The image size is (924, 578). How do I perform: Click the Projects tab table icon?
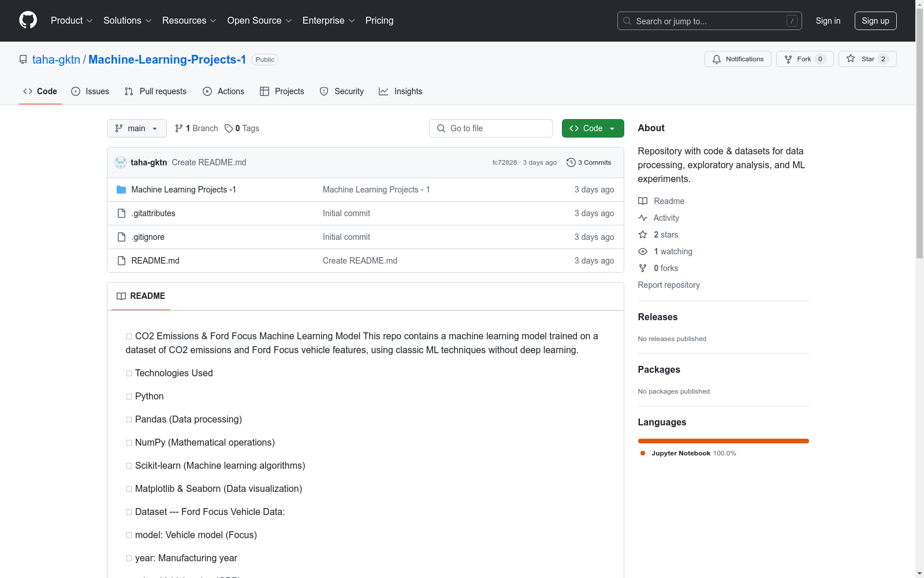264,91
